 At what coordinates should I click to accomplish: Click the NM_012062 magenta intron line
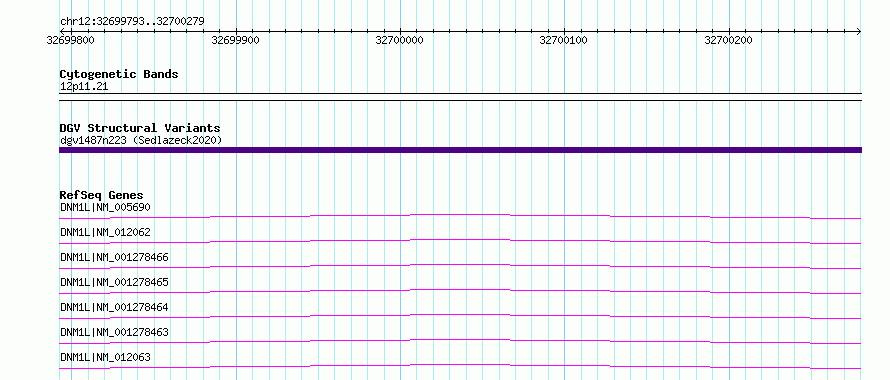pyautogui.click(x=460, y=241)
